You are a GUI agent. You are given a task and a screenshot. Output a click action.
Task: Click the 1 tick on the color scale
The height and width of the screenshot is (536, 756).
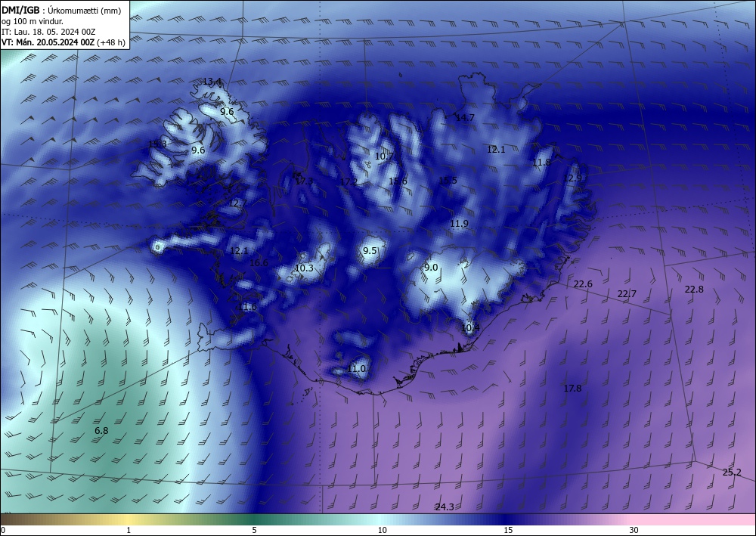129,530
